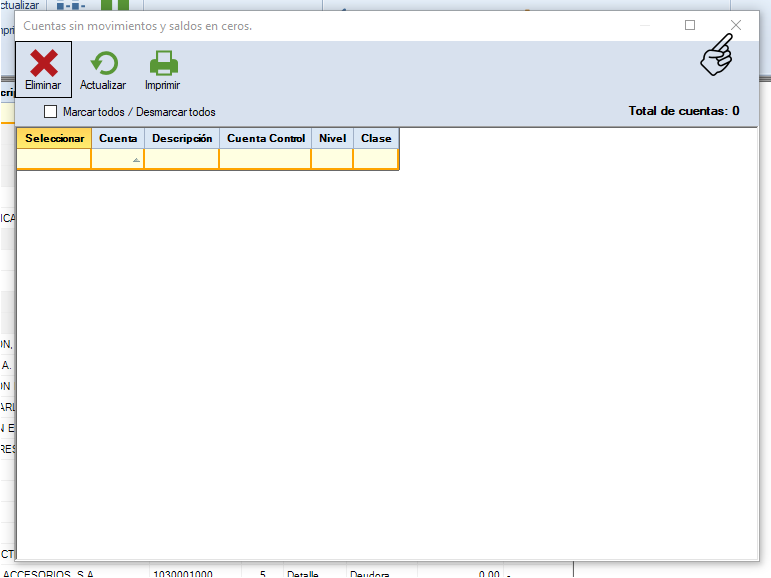Click the dialog title bar text
Screen dimensions: 771x578
[138, 26]
